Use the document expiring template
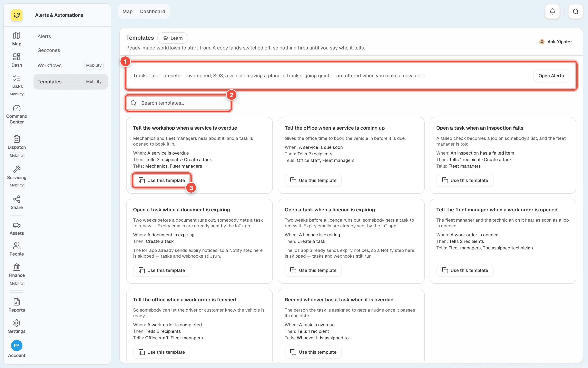Viewport: 588px width, 368px height. tap(161, 270)
